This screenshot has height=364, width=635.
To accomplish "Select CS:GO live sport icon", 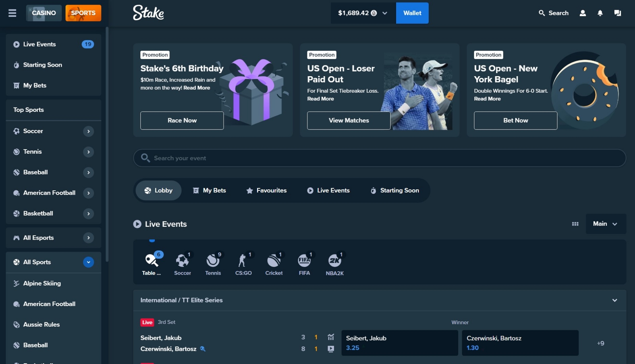I will tap(243, 264).
